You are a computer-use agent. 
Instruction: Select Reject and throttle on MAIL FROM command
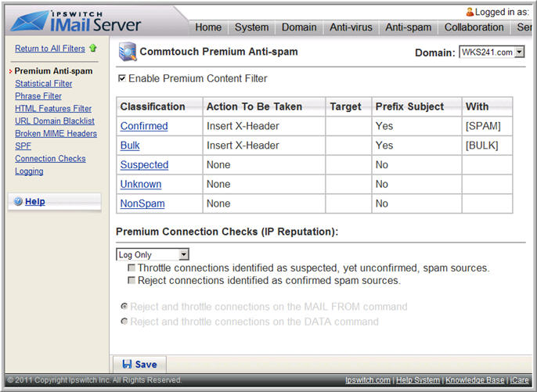[x=124, y=306]
